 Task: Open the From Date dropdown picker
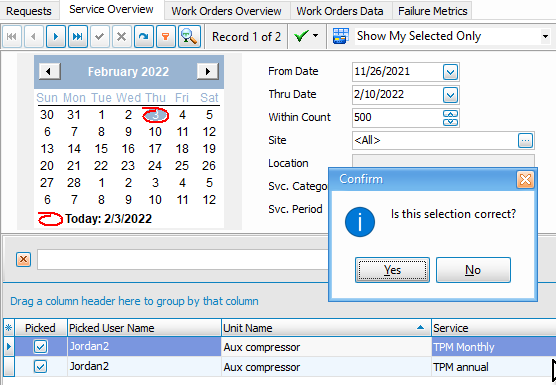coord(450,72)
